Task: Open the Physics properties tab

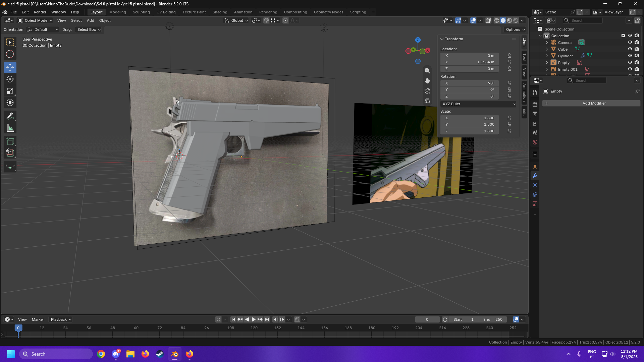Action: [x=535, y=185]
